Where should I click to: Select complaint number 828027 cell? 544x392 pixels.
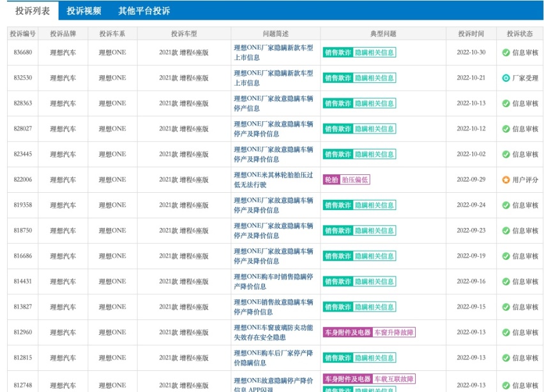[x=22, y=129]
